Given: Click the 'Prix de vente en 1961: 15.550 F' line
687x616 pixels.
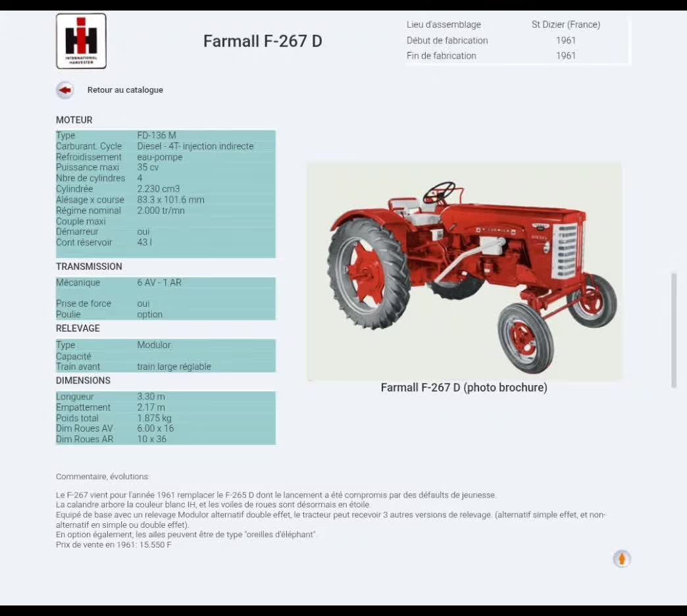Looking at the screenshot, I should coord(113,544).
